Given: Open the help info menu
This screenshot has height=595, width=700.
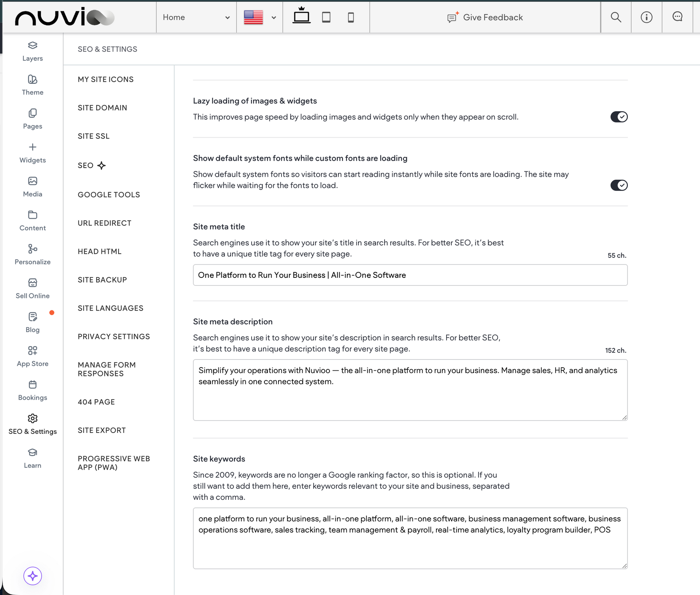Looking at the screenshot, I should tap(646, 17).
